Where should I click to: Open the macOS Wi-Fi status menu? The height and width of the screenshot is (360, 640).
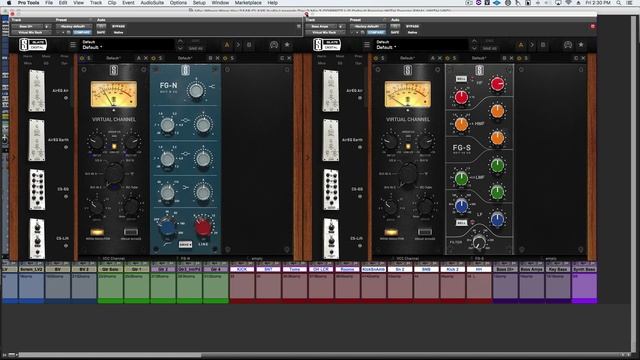tap(568, 3)
